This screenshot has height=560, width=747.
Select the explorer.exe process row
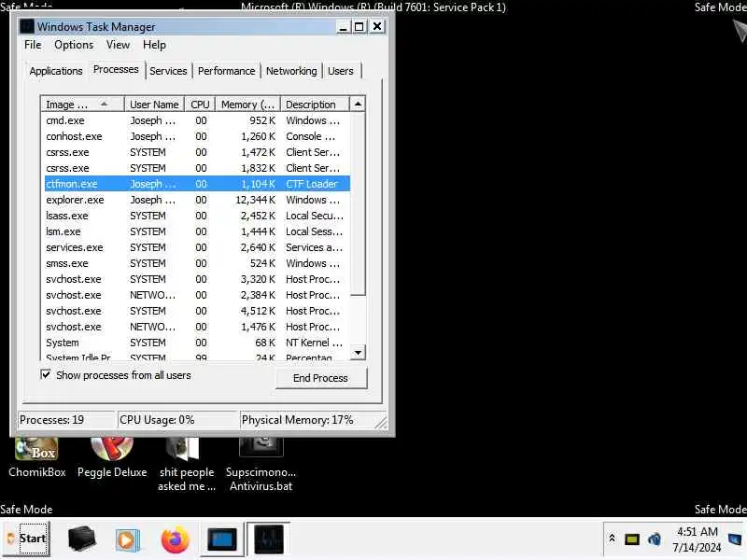point(197,200)
